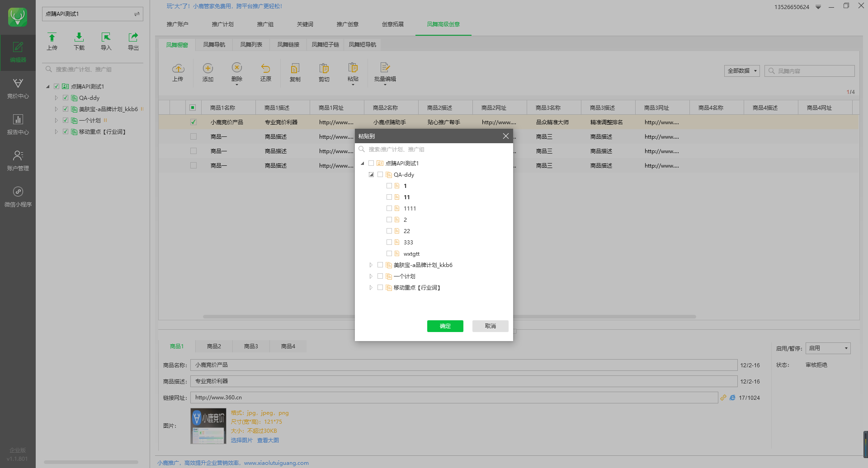Check the box for group wxtgtt
The width and height of the screenshot is (868, 468).
pos(389,253)
